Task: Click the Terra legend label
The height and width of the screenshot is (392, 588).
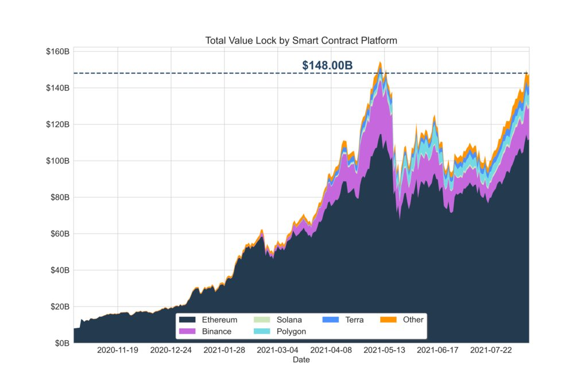Action: click(x=354, y=320)
